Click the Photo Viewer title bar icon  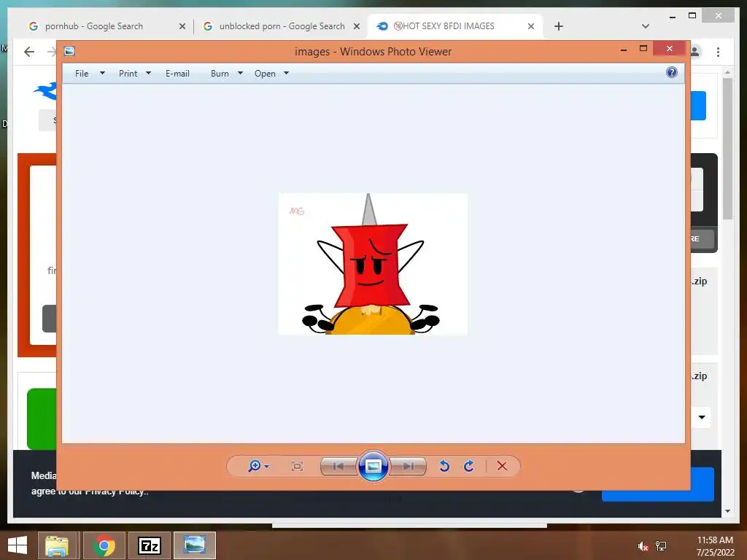pos(69,51)
